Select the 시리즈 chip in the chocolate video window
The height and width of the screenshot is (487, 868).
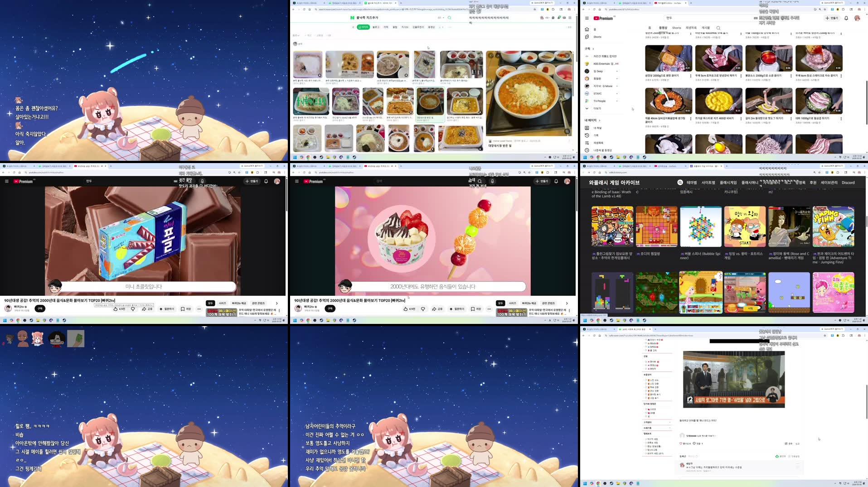click(x=223, y=303)
